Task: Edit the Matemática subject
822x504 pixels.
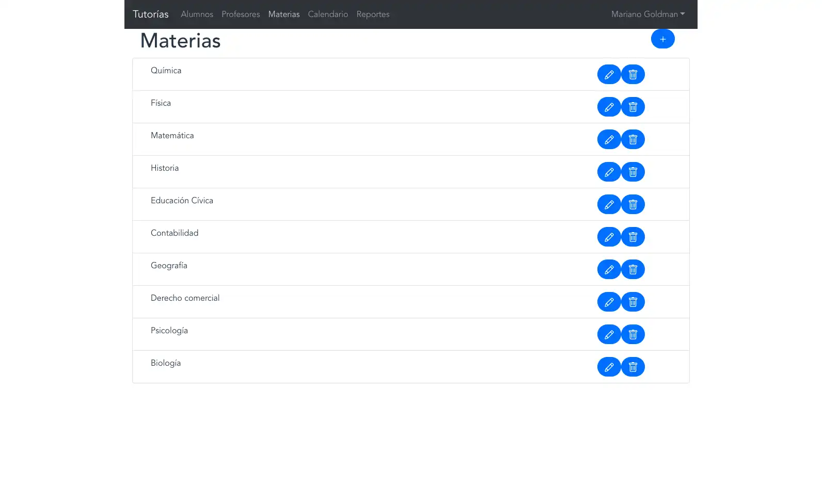Action: pyautogui.click(x=609, y=140)
